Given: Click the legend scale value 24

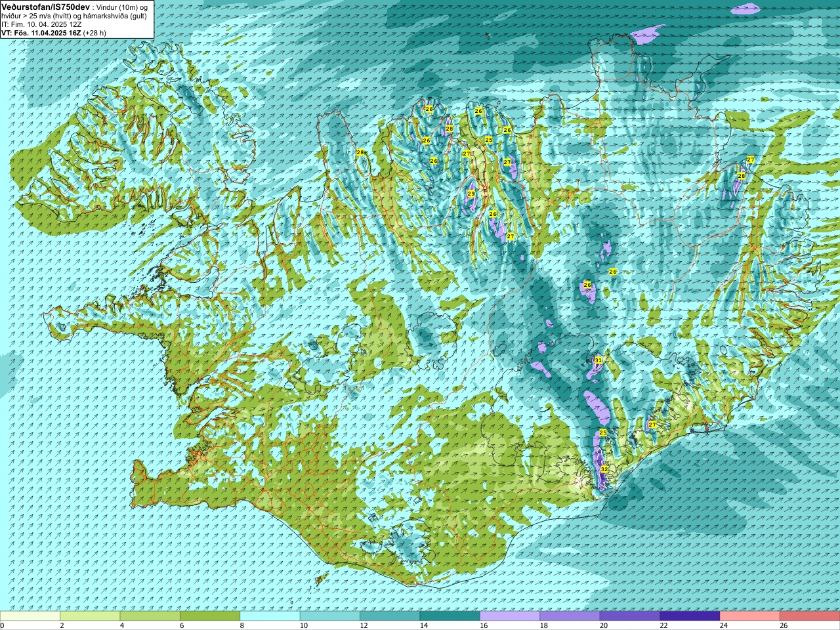Looking at the screenshot, I should pyautogui.click(x=724, y=625).
